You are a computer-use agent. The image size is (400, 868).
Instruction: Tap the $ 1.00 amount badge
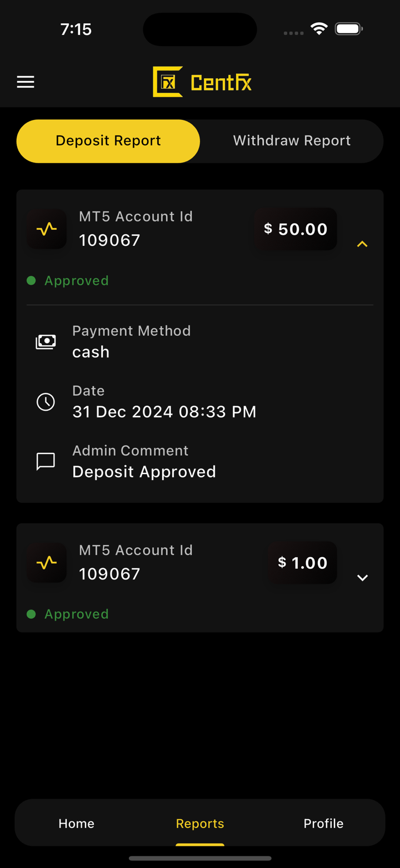[303, 563]
